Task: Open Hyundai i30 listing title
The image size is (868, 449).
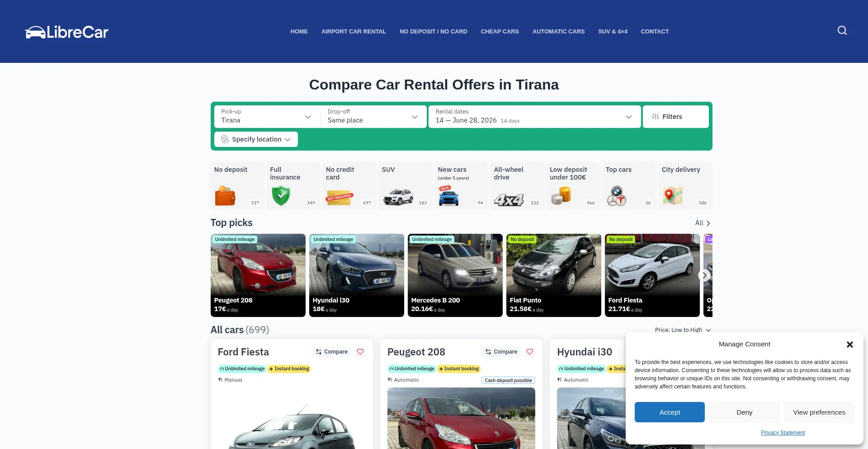Action: click(585, 352)
